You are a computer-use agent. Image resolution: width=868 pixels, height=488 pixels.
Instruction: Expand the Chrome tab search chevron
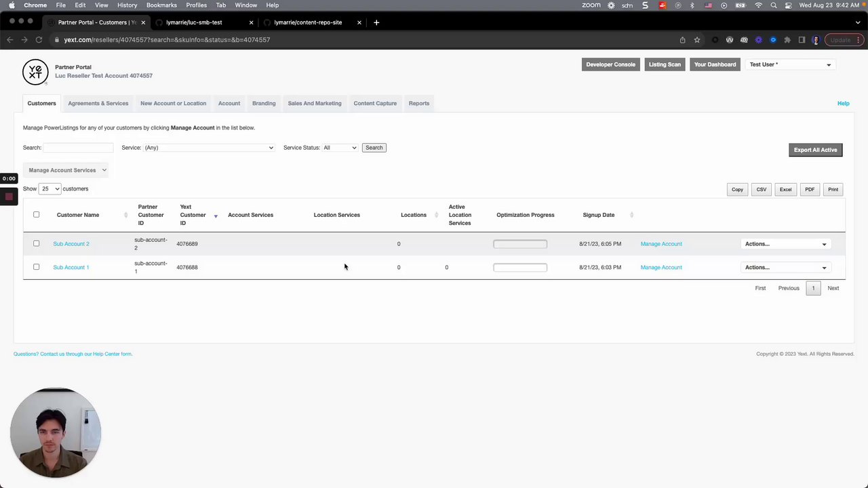pos(856,22)
